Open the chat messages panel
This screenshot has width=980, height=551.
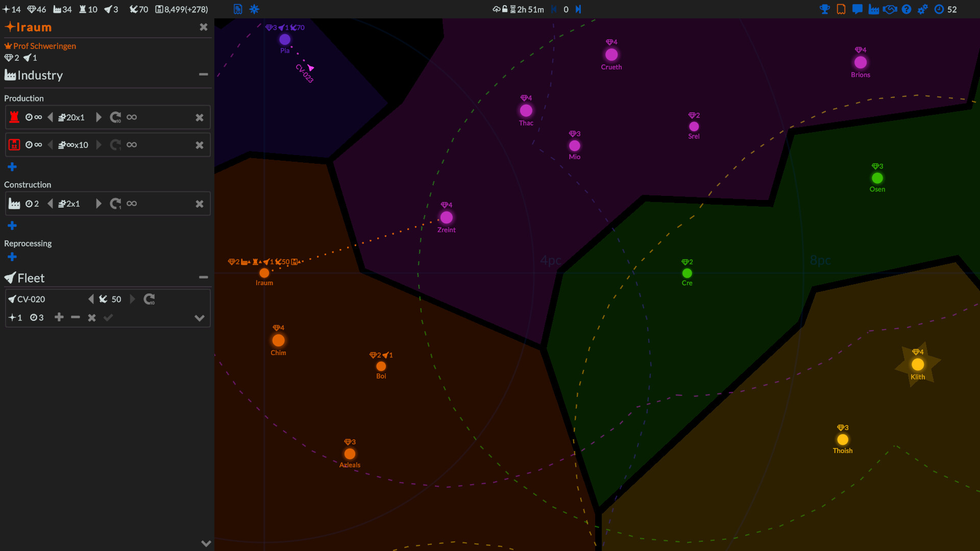[x=857, y=9]
